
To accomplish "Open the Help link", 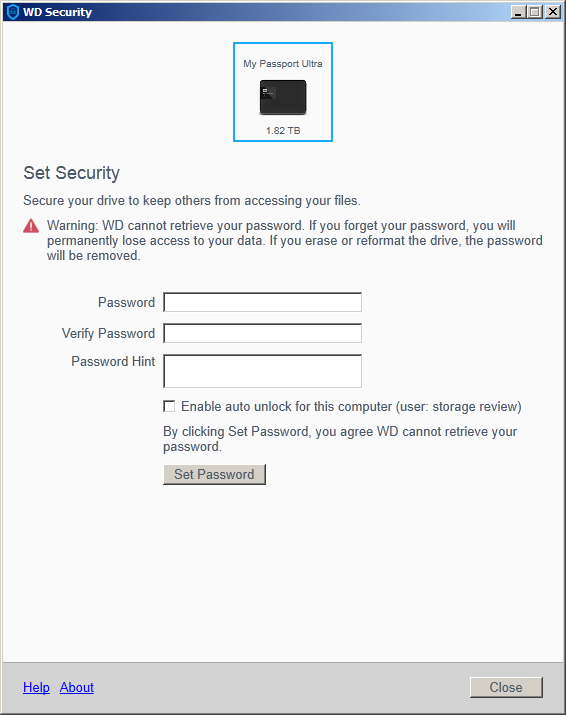I will coord(36,687).
